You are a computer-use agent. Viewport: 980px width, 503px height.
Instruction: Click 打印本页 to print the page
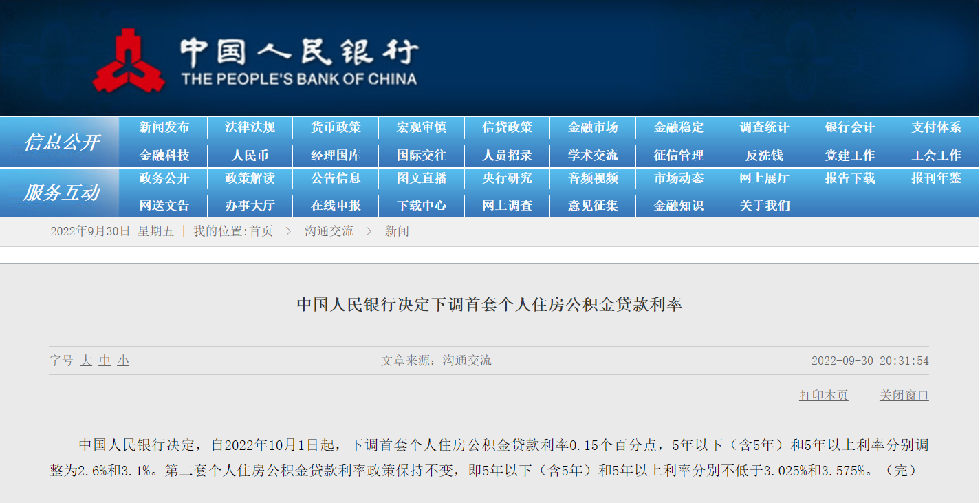(823, 396)
